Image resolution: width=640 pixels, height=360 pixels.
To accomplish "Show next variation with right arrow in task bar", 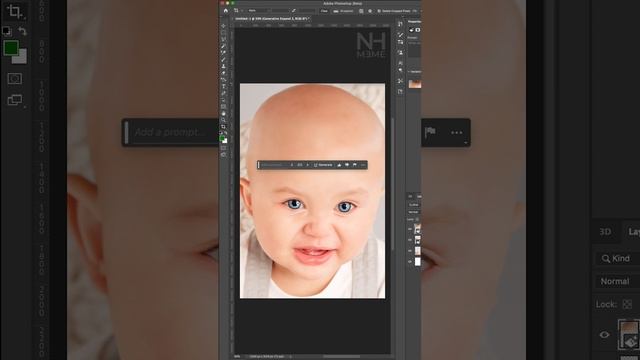I will click(x=308, y=165).
